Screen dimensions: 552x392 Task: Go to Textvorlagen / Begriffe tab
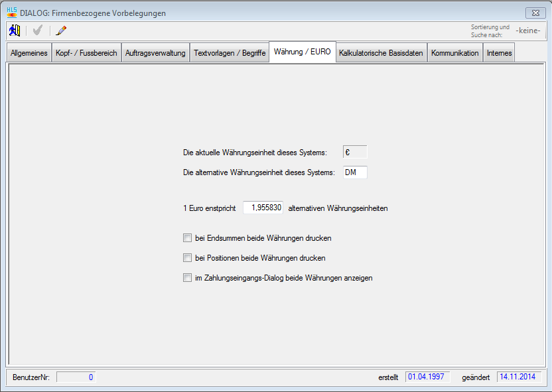[x=229, y=53]
